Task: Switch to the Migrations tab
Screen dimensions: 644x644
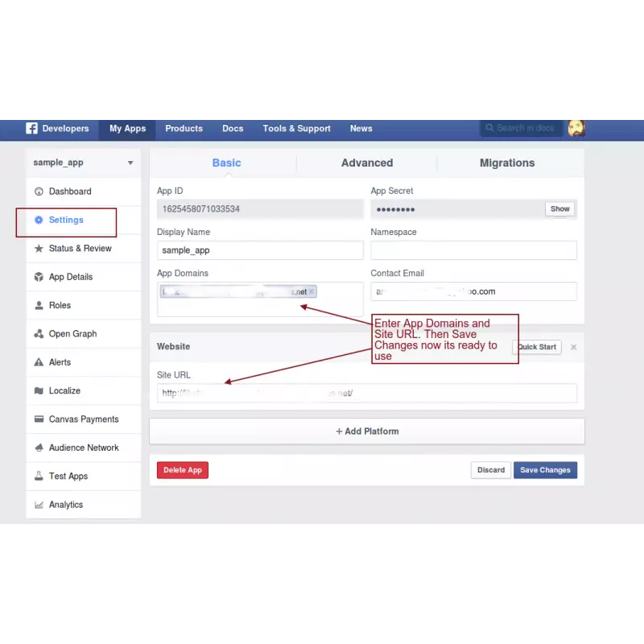Action: pos(507,163)
